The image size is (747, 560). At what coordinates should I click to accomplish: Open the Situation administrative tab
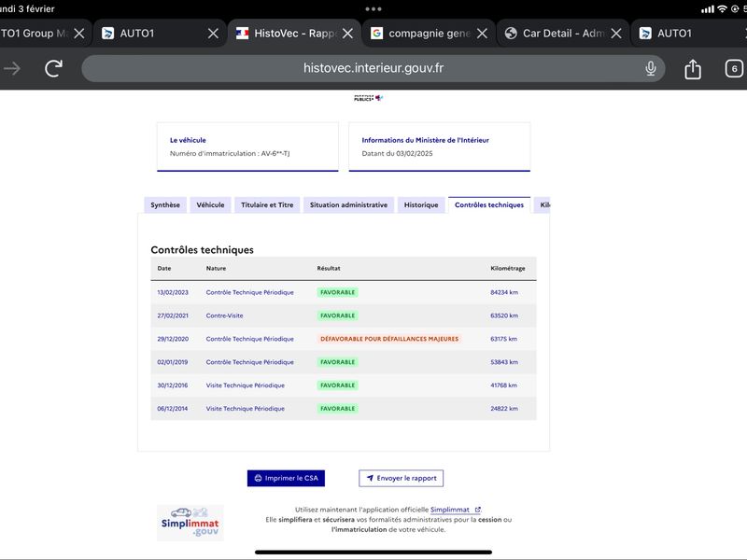[348, 204]
